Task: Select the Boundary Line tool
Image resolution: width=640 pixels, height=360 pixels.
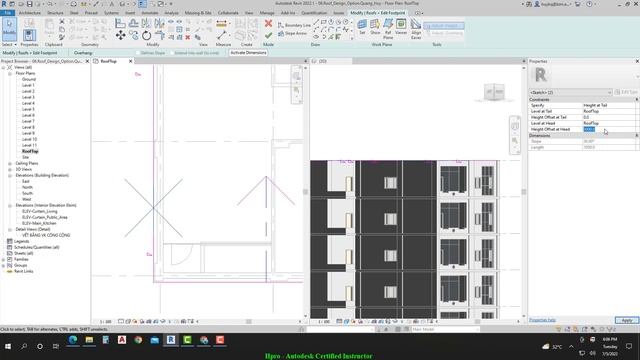Action: [x=294, y=25]
